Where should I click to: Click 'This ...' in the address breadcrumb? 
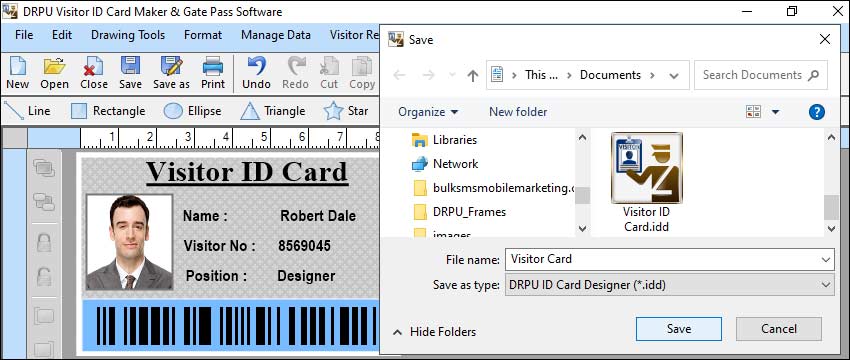click(541, 75)
